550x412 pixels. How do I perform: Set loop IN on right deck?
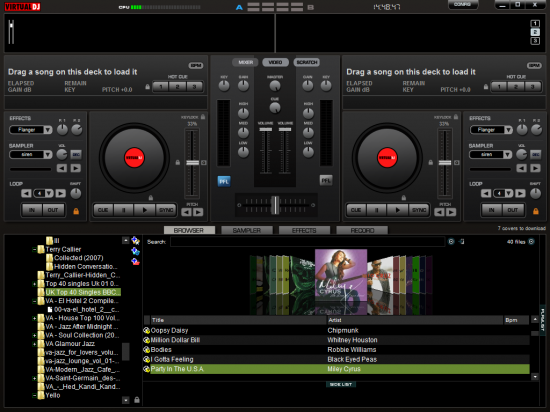492,210
